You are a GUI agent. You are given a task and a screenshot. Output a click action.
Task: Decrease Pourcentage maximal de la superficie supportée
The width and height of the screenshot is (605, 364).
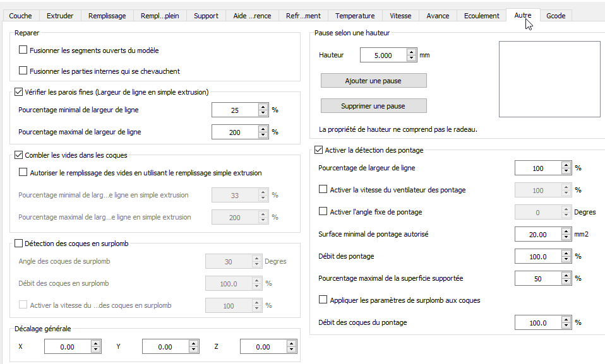click(566, 281)
